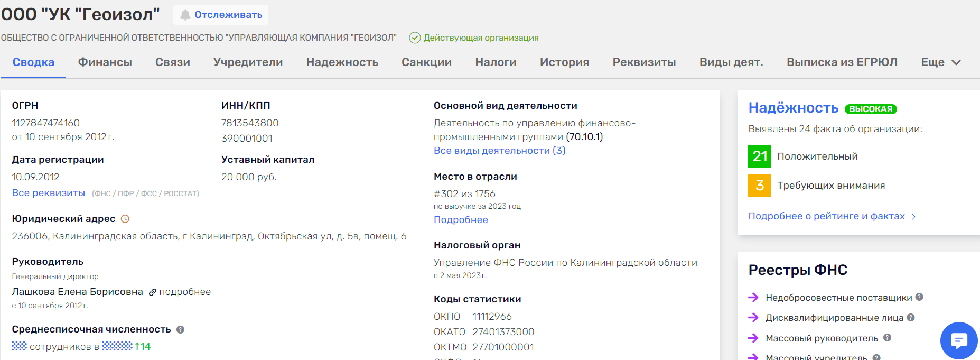The width and height of the screenshot is (980, 360).
Task: Open the Налоги tab
Action: [496, 62]
